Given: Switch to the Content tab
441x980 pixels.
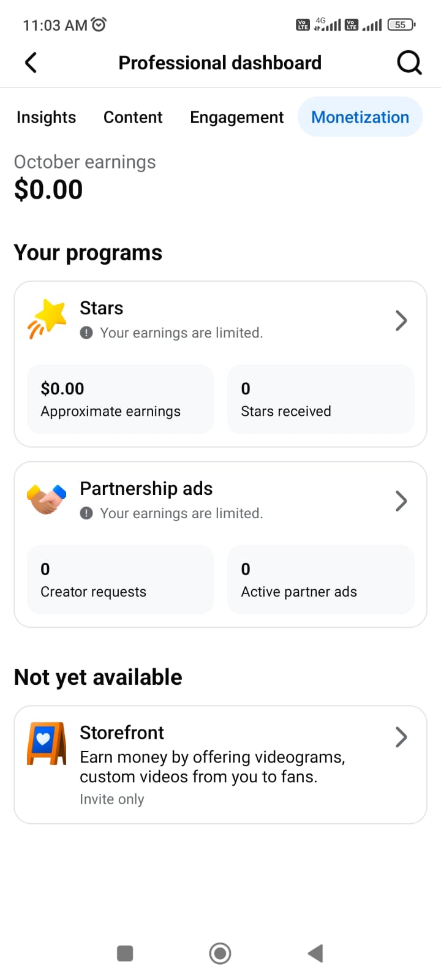Looking at the screenshot, I should coord(133,117).
